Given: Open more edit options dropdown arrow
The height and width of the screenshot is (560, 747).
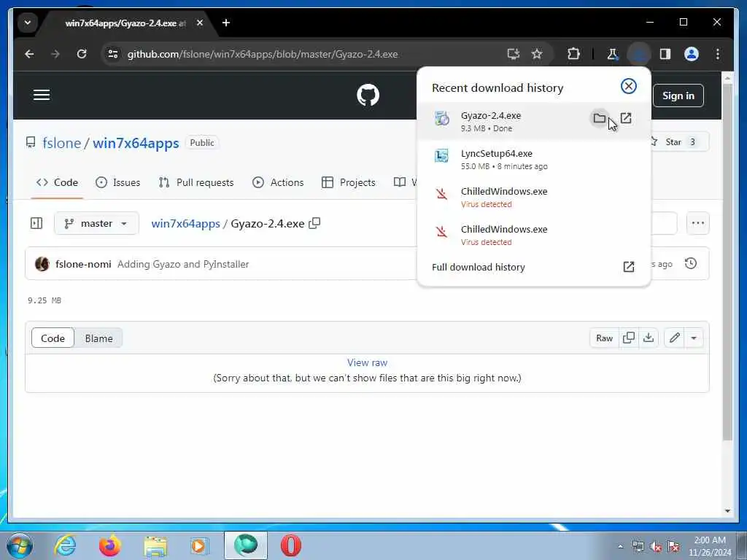Looking at the screenshot, I should pos(694,338).
